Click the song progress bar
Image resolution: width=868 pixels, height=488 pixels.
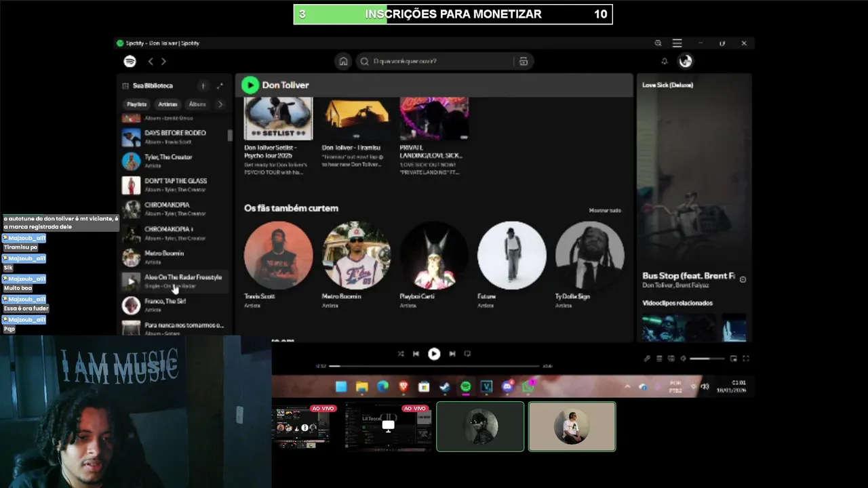pos(435,366)
